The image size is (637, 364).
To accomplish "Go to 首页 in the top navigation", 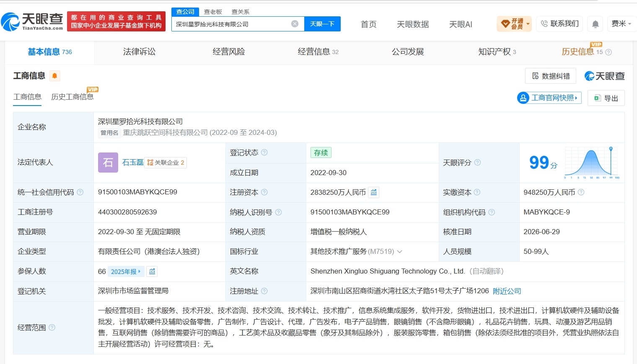I will pos(369,24).
